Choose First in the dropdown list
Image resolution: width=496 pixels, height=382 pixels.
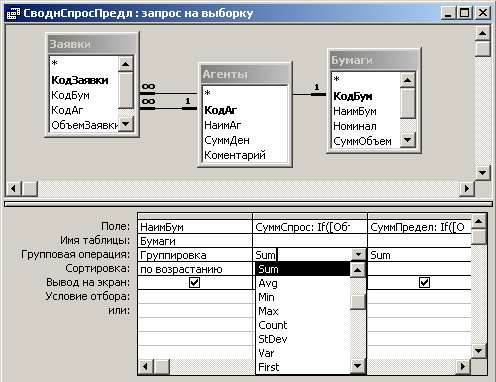coord(303,367)
